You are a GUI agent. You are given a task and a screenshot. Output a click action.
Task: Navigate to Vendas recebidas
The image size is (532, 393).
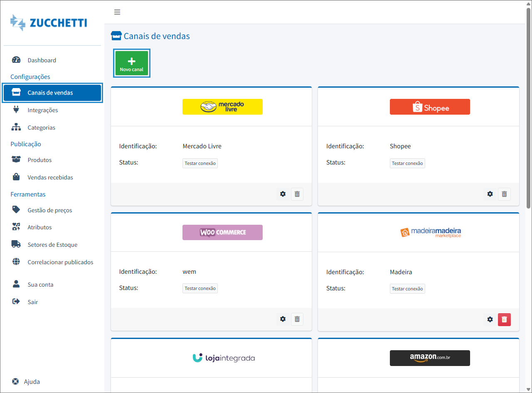(x=50, y=177)
